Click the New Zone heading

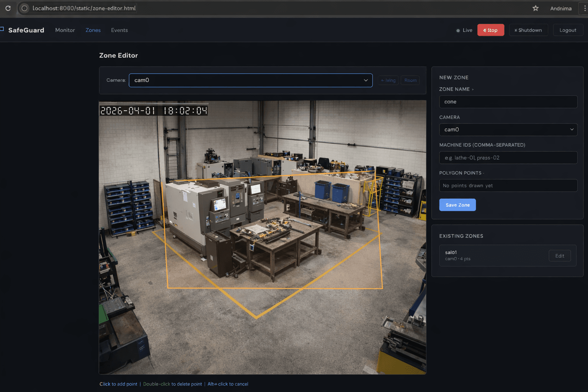click(x=454, y=77)
